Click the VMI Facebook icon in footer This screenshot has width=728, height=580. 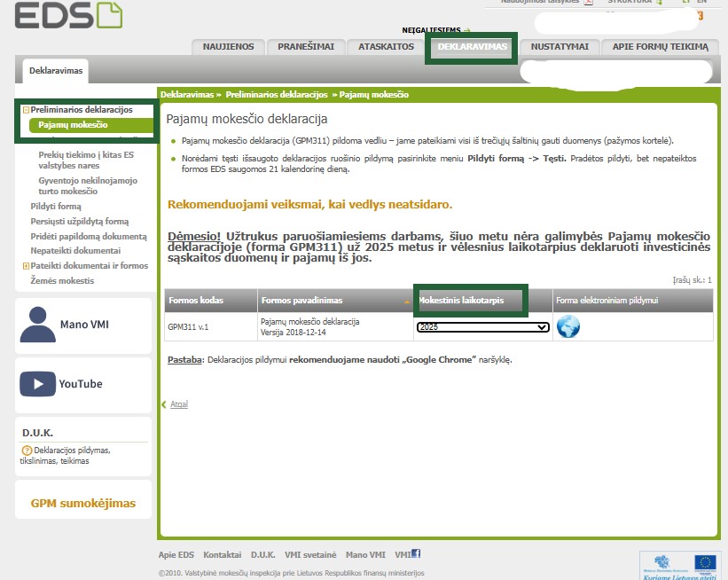click(x=415, y=554)
